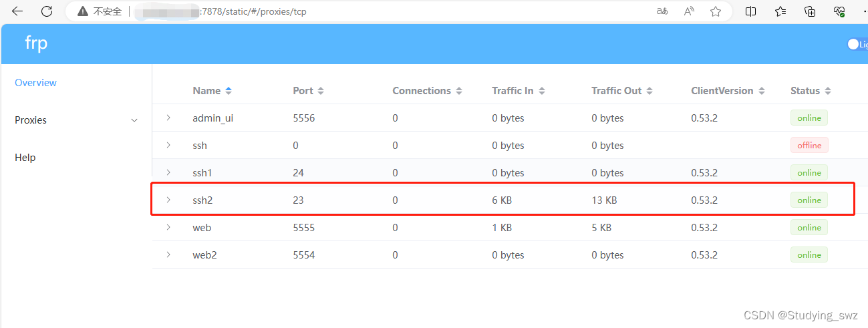Image resolution: width=868 pixels, height=328 pixels.
Task: Click the browser back arrow
Action: coord(17,11)
